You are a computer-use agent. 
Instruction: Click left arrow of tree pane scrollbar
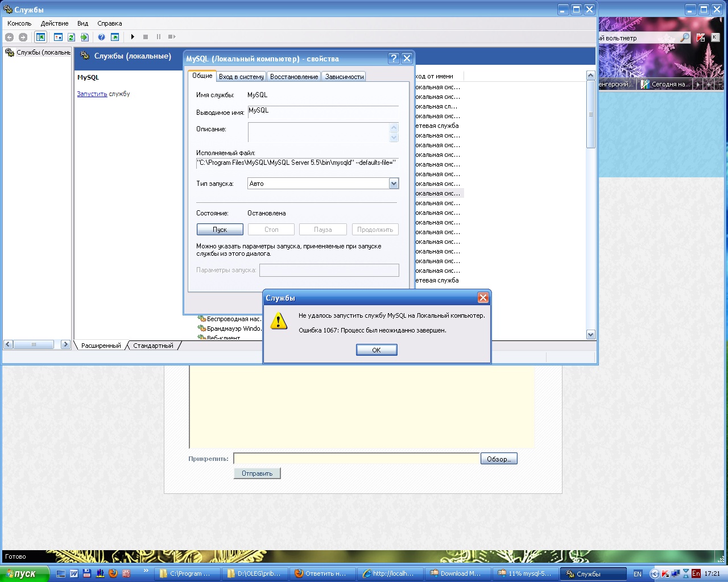coord(8,344)
